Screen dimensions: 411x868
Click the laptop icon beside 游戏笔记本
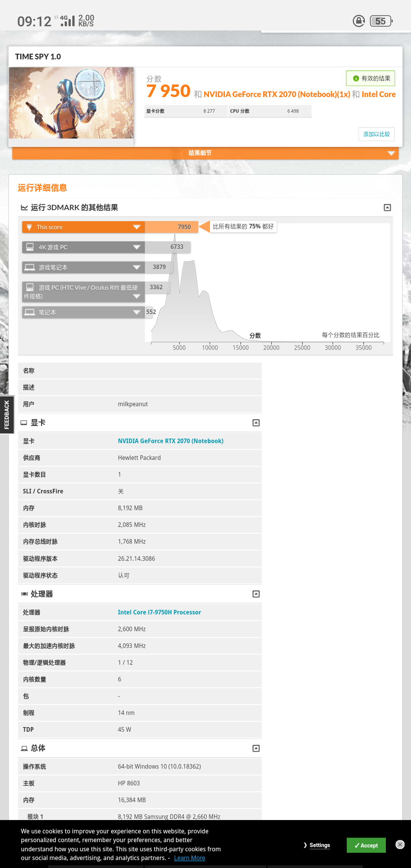(x=30, y=267)
